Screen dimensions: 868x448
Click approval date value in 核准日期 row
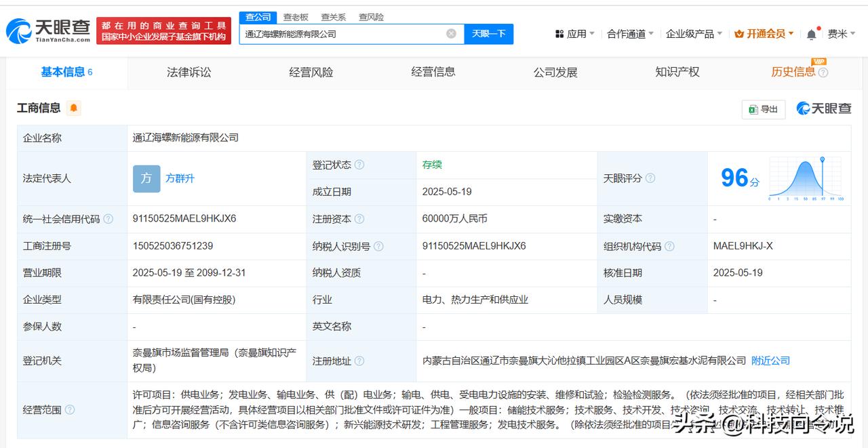[x=738, y=272]
